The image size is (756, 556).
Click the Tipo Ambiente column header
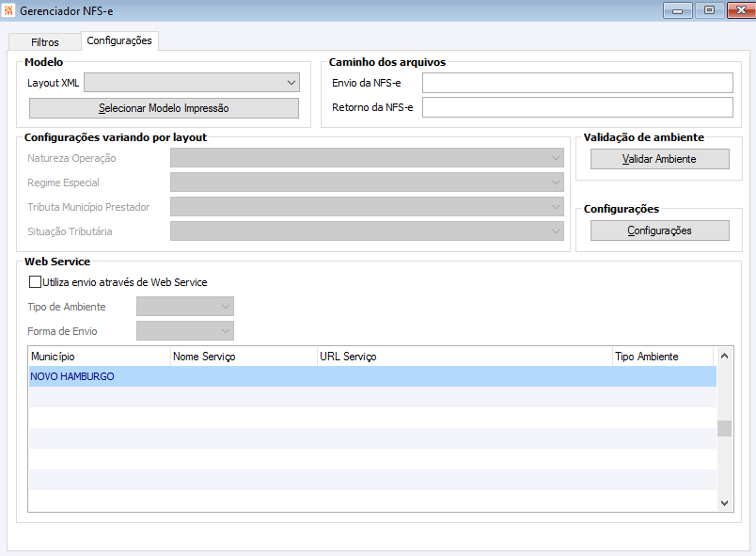coord(663,357)
